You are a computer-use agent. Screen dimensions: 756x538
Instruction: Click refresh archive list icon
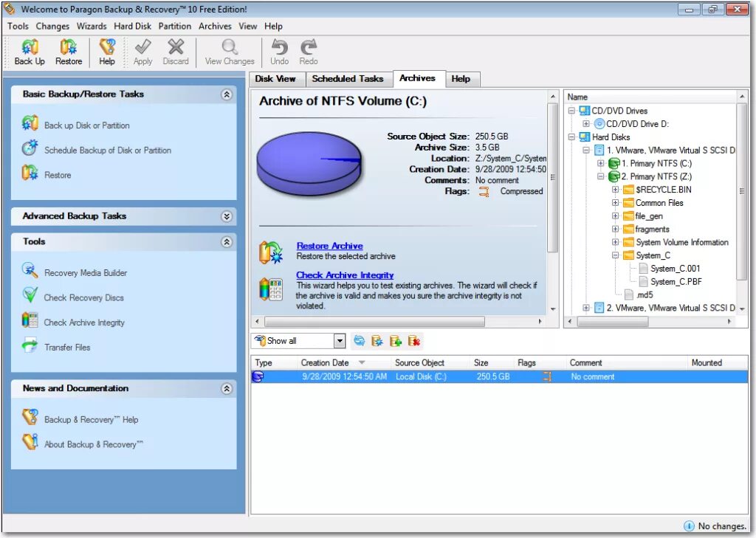pyautogui.click(x=360, y=341)
